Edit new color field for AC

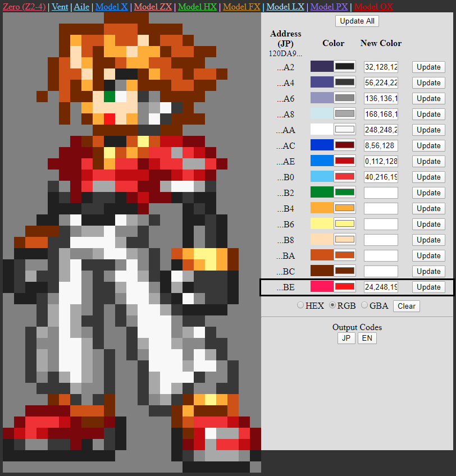[381, 146]
